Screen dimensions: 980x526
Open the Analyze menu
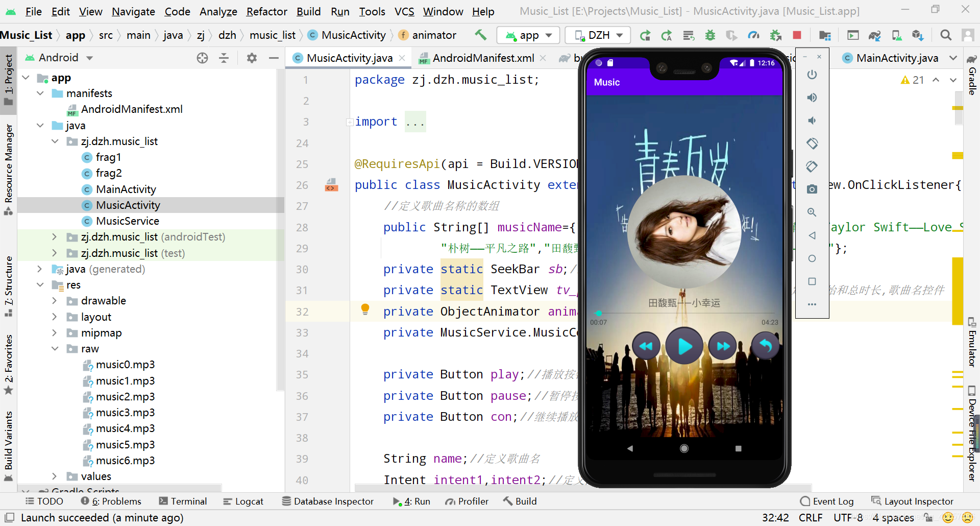pos(218,11)
